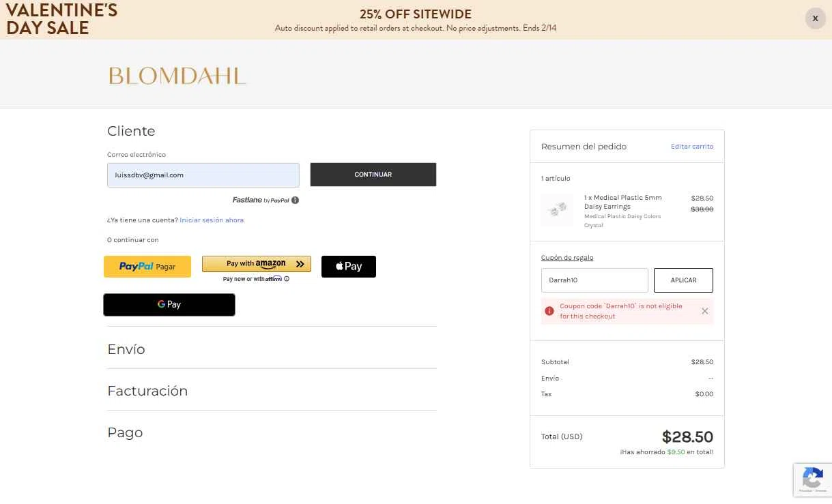Apply coupon with the APLICAR button
The image size is (832, 504).
point(683,280)
